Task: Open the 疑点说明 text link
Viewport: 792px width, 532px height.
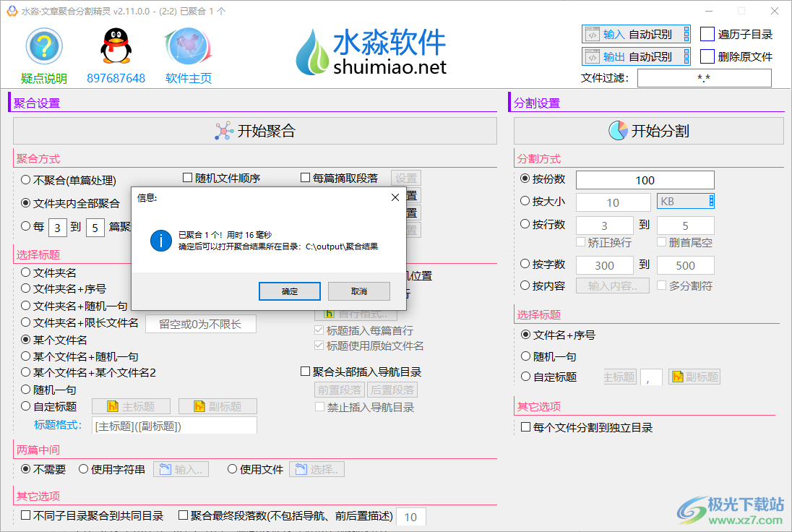Action: pos(44,78)
